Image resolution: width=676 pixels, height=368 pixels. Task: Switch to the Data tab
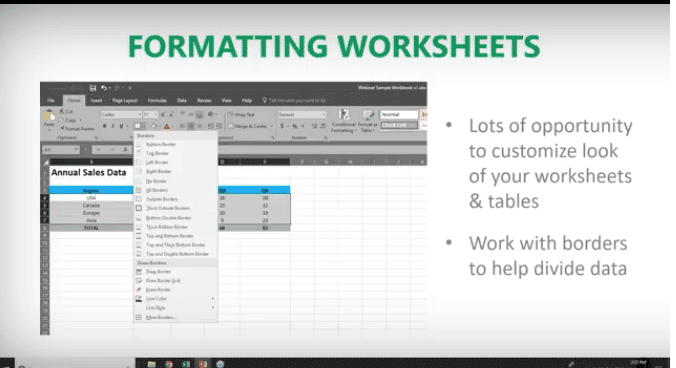point(182,100)
